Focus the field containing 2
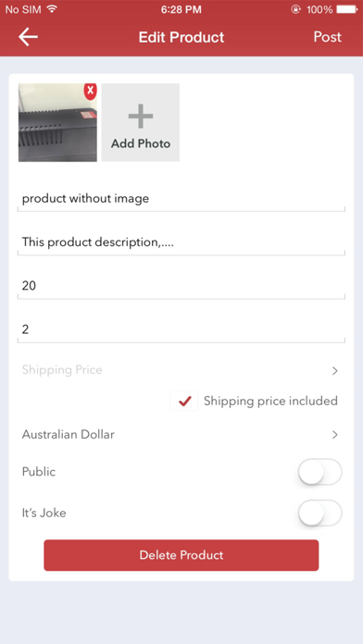Viewport: 363px width, 644px height. (x=181, y=329)
